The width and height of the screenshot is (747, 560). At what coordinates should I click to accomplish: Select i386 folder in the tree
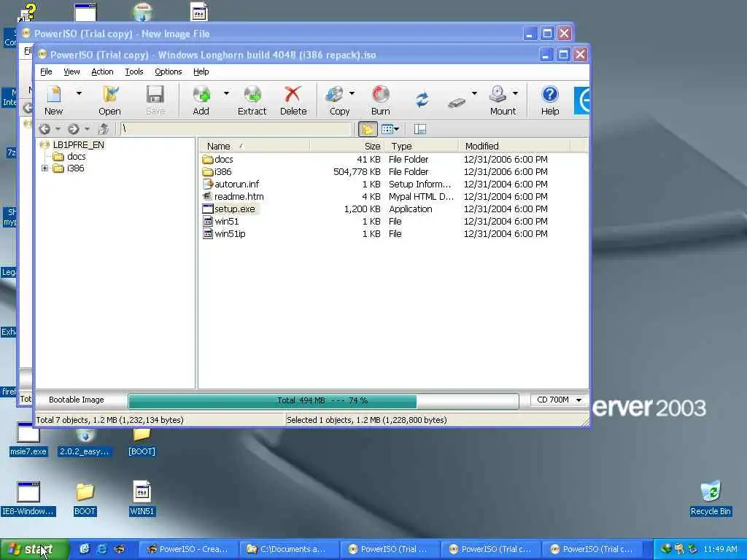[75, 168]
